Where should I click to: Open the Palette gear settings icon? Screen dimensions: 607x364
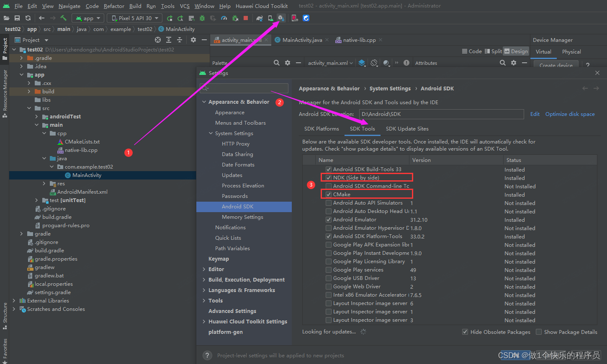pos(288,63)
